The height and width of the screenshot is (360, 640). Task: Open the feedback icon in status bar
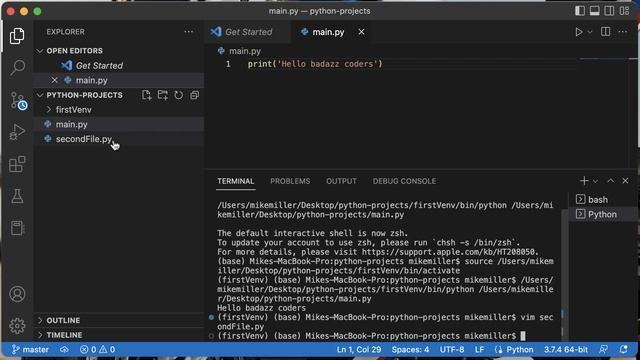[x=603, y=349]
